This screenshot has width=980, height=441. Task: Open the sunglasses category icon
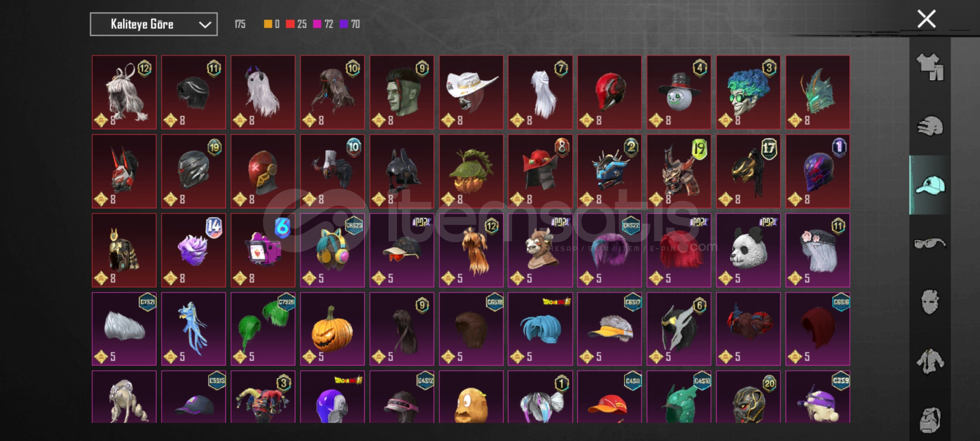(x=930, y=244)
